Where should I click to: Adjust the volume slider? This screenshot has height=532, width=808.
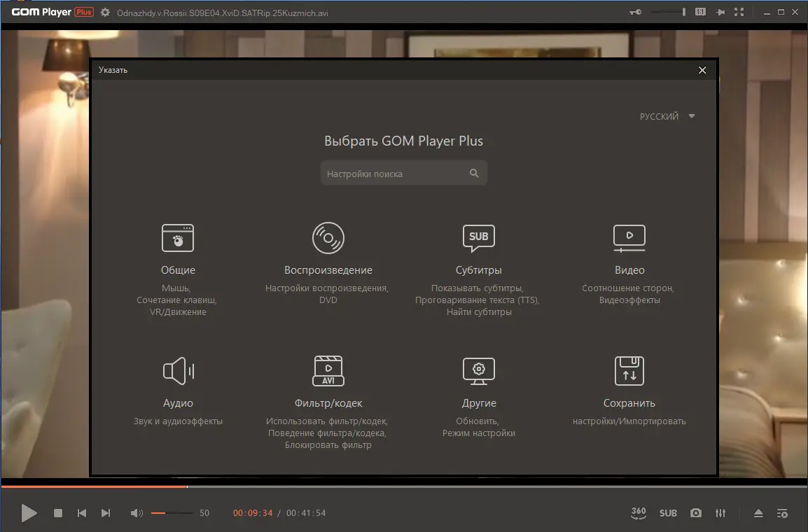click(x=172, y=513)
